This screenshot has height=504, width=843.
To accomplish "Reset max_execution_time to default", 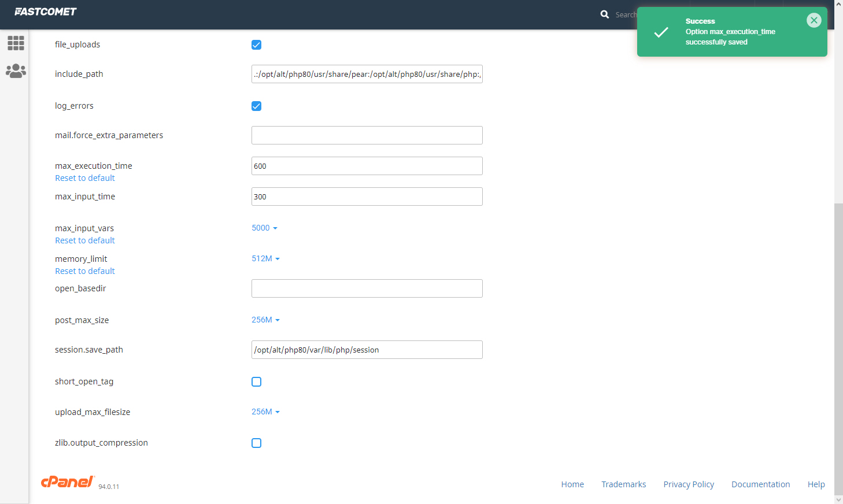I will tap(85, 178).
